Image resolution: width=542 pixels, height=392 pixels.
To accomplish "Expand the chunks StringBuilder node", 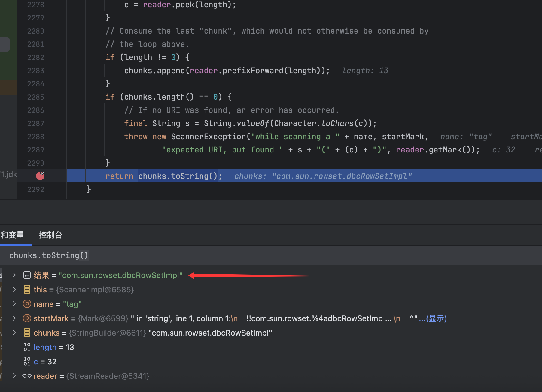I will point(14,333).
